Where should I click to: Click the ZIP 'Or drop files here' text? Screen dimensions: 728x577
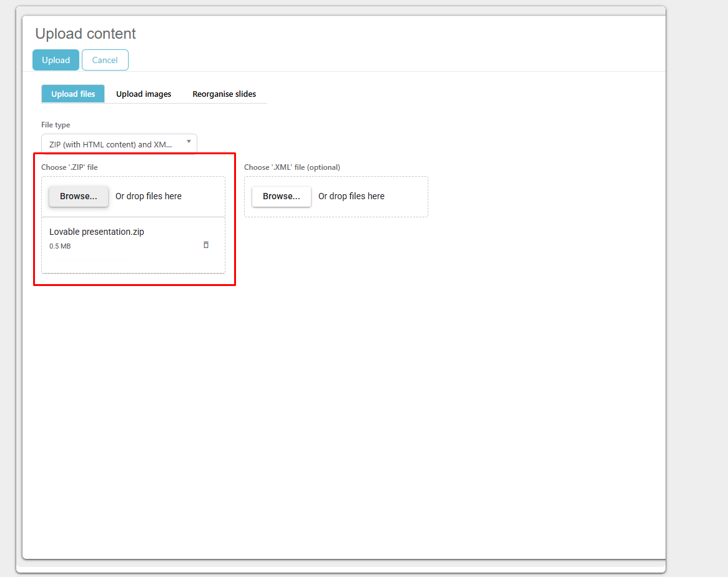point(149,196)
